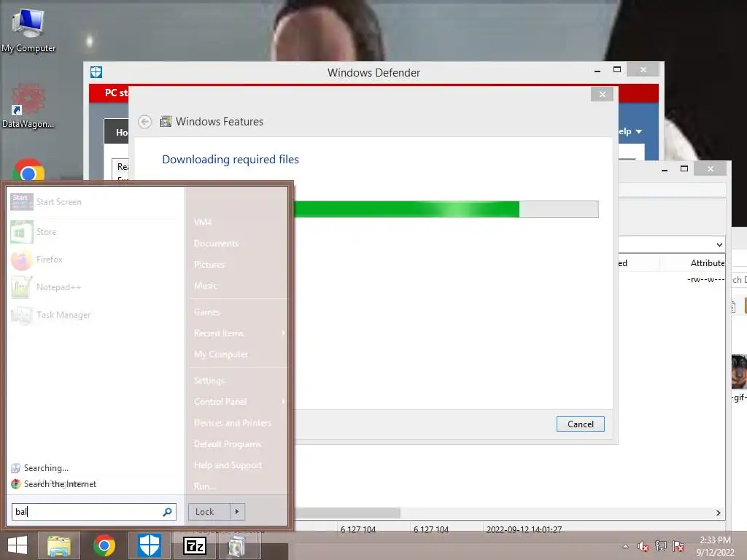This screenshot has height=560, width=747.
Task: Click the horizontal scrollbar thumb in file window
Action: 348,513
